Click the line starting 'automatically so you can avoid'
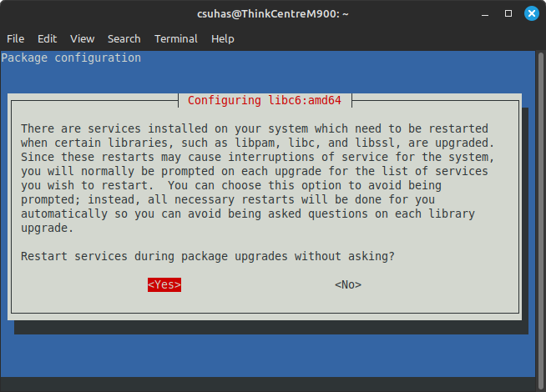This screenshot has height=392, width=546. (x=248, y=214)
